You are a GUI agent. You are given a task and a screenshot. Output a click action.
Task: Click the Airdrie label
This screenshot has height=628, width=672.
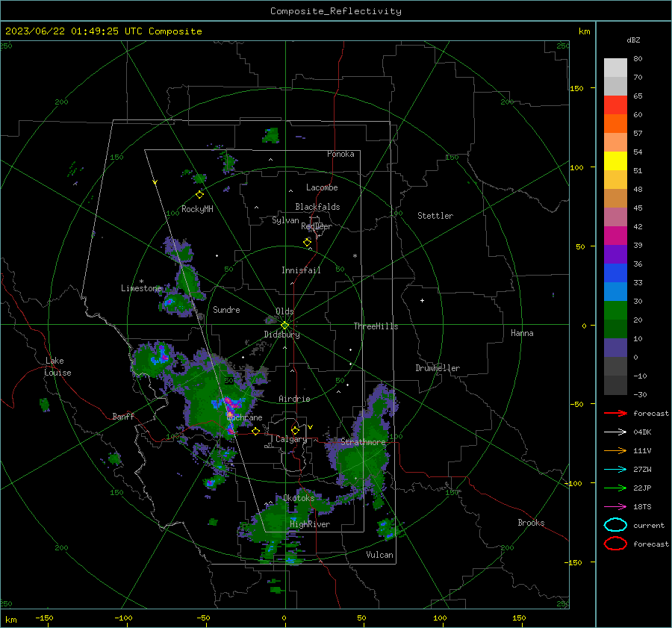click(294, 399)
